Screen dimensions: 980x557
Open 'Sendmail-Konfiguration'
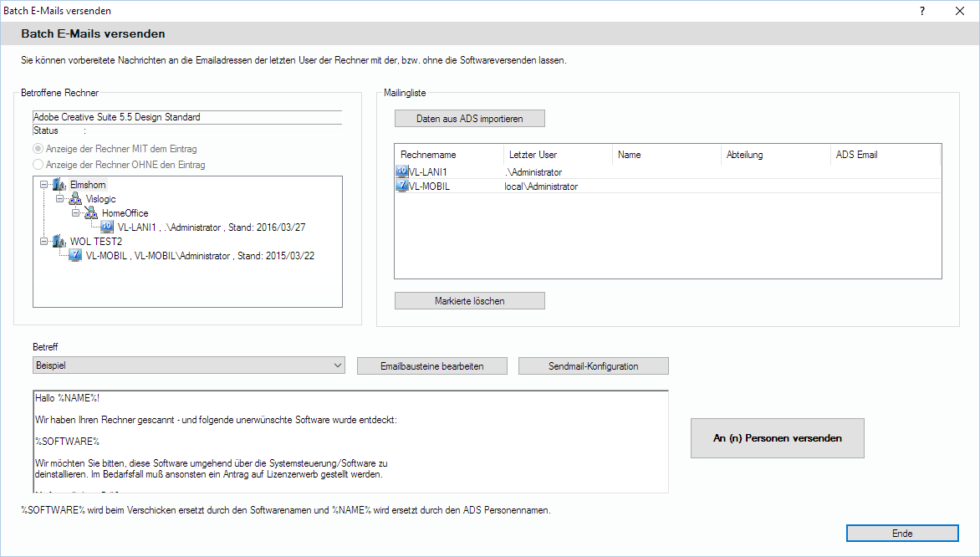(593, 366)
